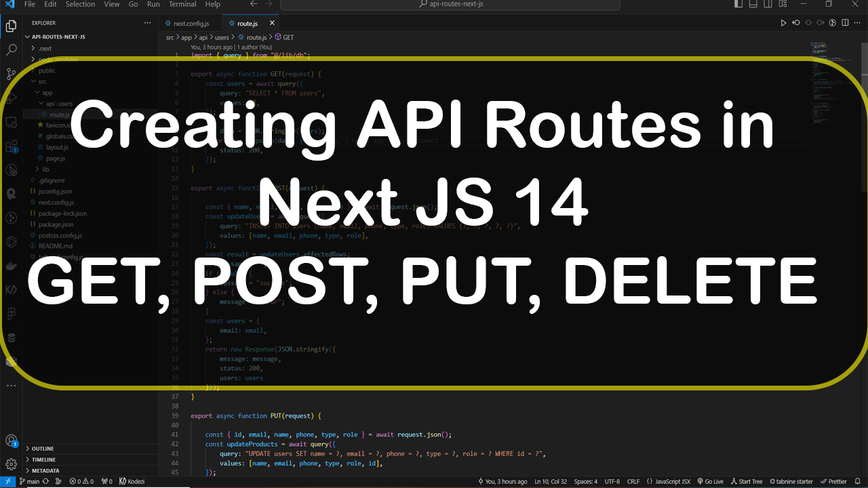
Task: Click CRLF end-of-line selector
Action: (x=633, y=481)
